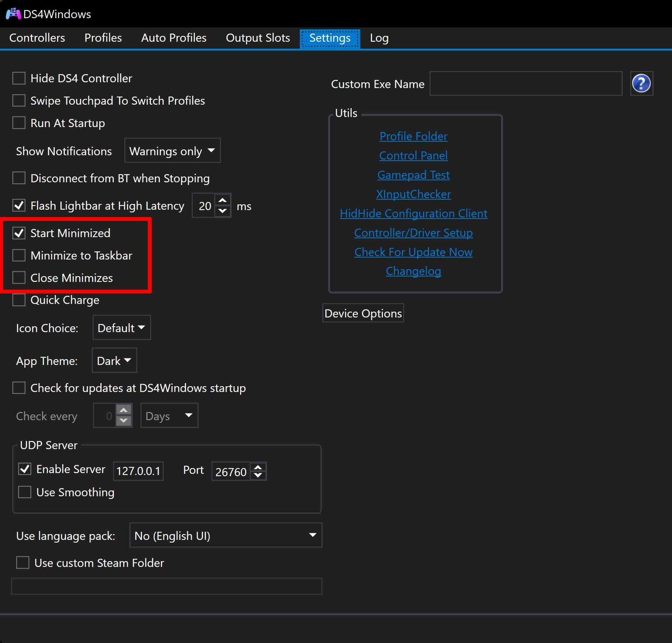Viewport: 672px width, 643px height.
Task: Click the Check every up arrow
Action: [124, 410]
